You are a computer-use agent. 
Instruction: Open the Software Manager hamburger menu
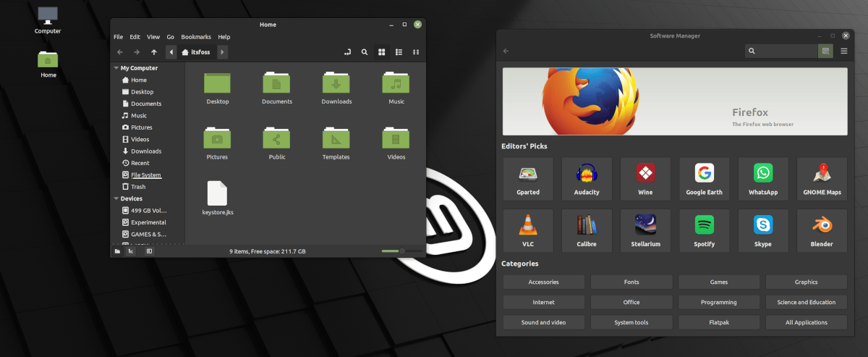[843, 51]
